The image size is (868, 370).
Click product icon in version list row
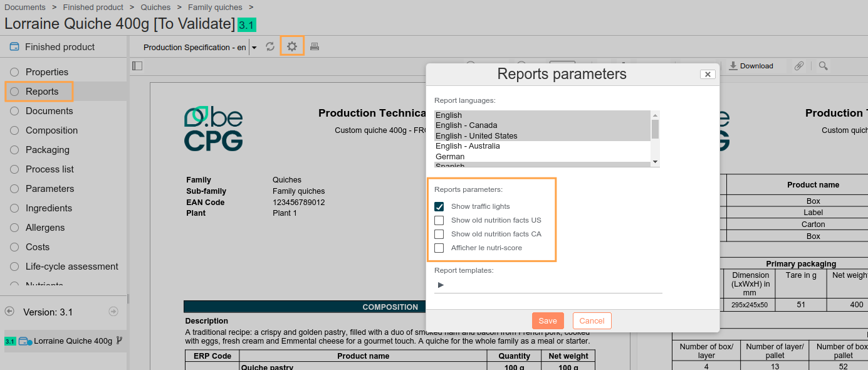(x=25, y=341)
